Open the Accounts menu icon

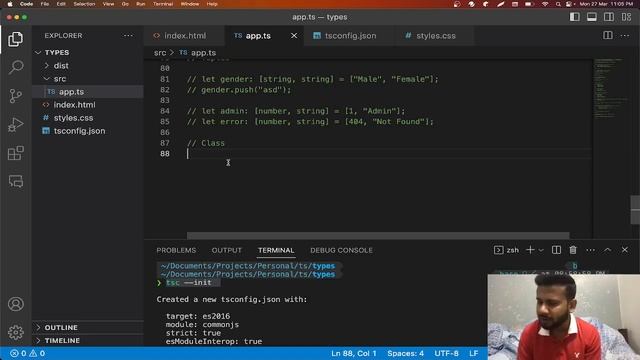[16, 304]
